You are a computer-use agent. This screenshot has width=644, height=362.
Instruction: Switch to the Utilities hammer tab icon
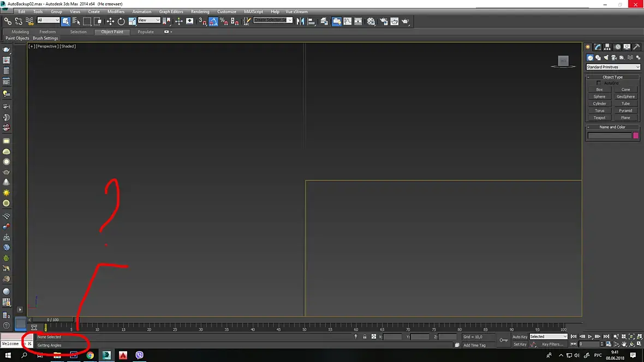[x=636, y=47]
